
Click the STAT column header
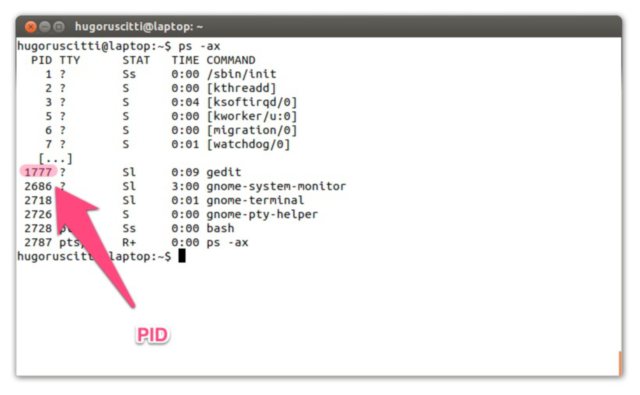(x=136, y=60)
